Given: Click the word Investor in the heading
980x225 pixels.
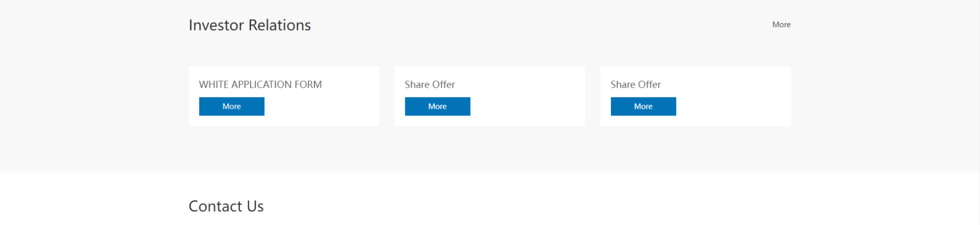Looking at the screenshot, I should [x=216, y=25].
